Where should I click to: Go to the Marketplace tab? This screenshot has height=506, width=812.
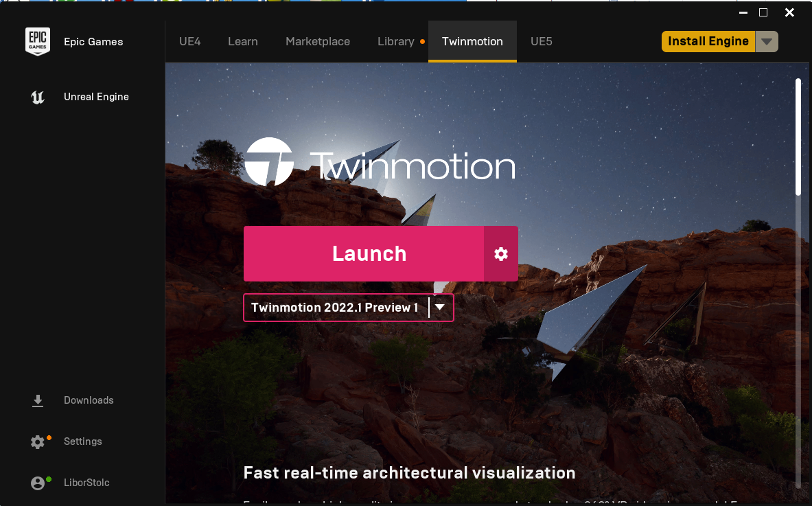click(x=318, y=41)
